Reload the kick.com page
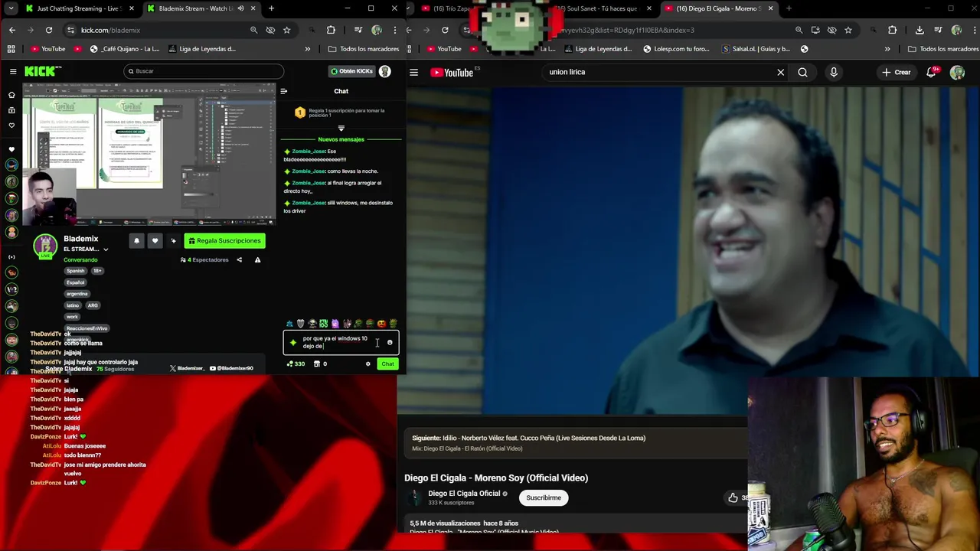This screenshot has width=980, height=551. [49, 30]
